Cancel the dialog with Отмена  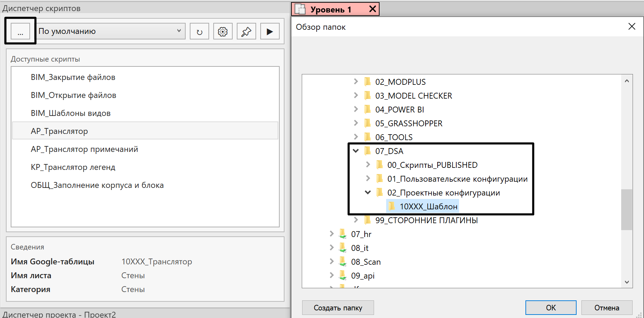[607, 308]
